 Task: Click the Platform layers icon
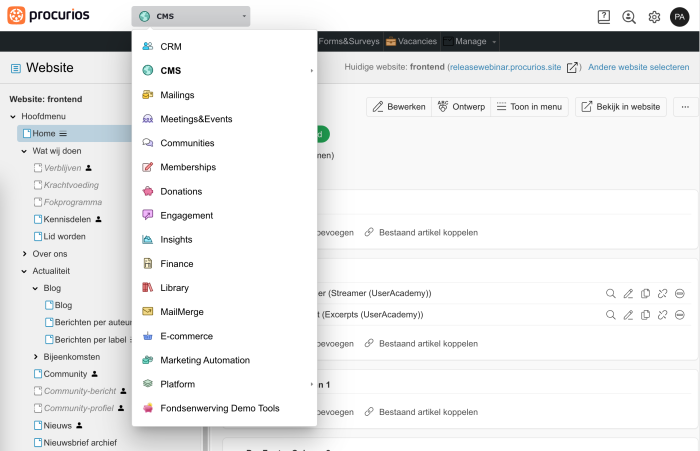pos(148,384)
